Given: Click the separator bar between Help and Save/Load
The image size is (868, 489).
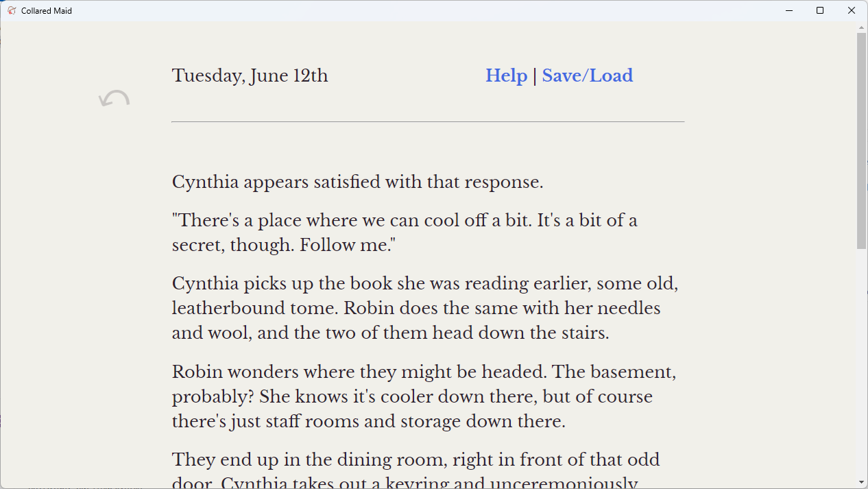Looking at the screenshot, I should point(535,75).
